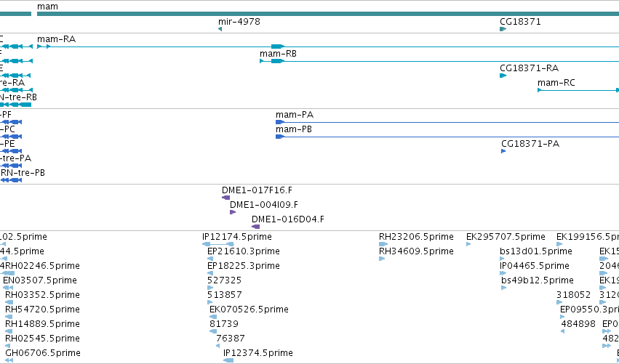Click the EN03507.5prime EST glyph
This screenshot has width=619, height=364.
coord(8,288)
